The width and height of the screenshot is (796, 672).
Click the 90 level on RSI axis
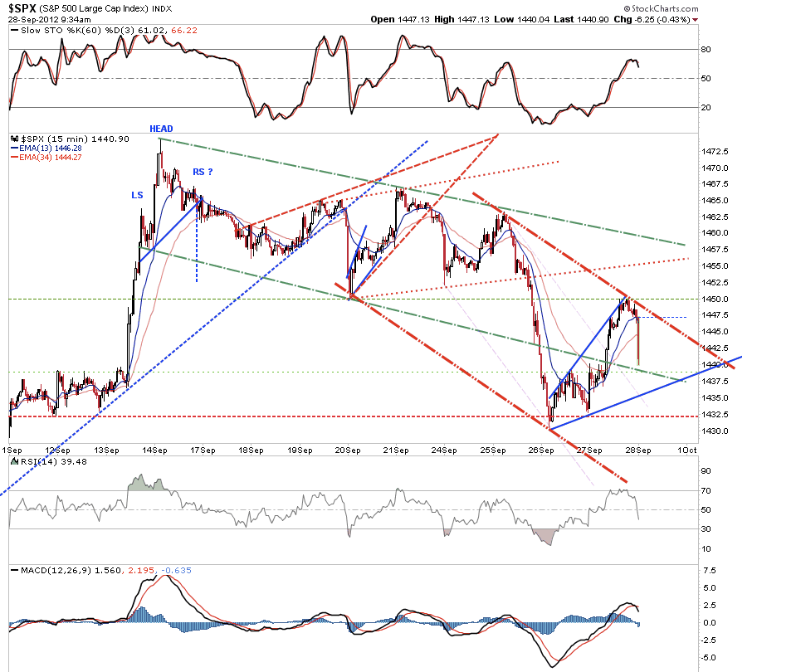click(x=706, y=470)
